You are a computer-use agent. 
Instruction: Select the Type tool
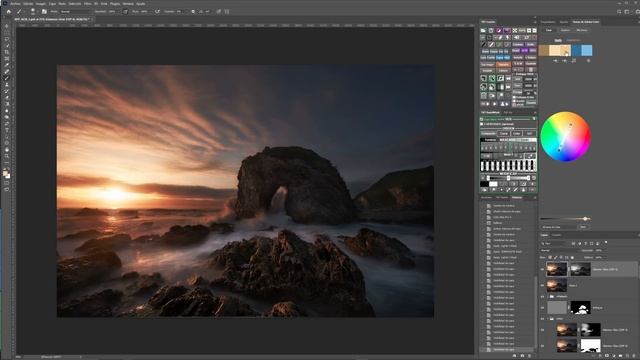point(7,130)
